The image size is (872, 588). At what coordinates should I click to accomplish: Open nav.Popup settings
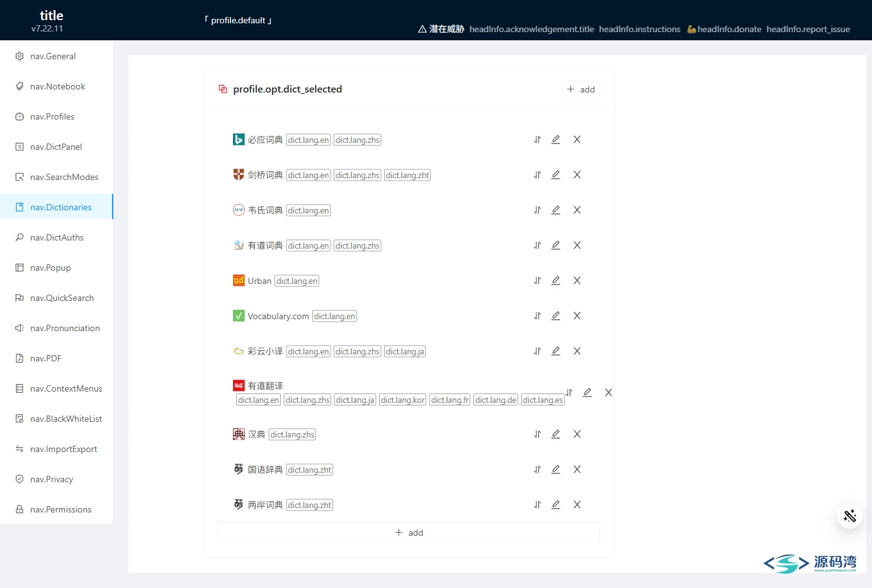pos(56,268)
